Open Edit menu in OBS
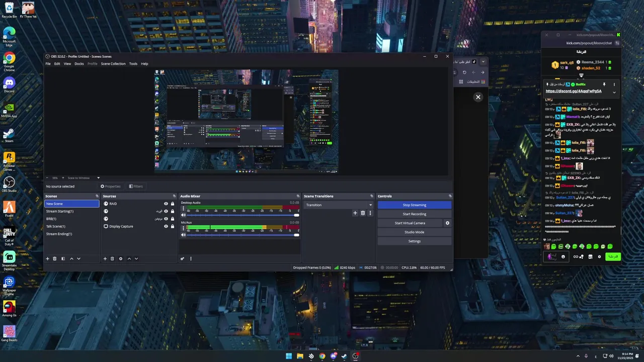 click(57, 64)
